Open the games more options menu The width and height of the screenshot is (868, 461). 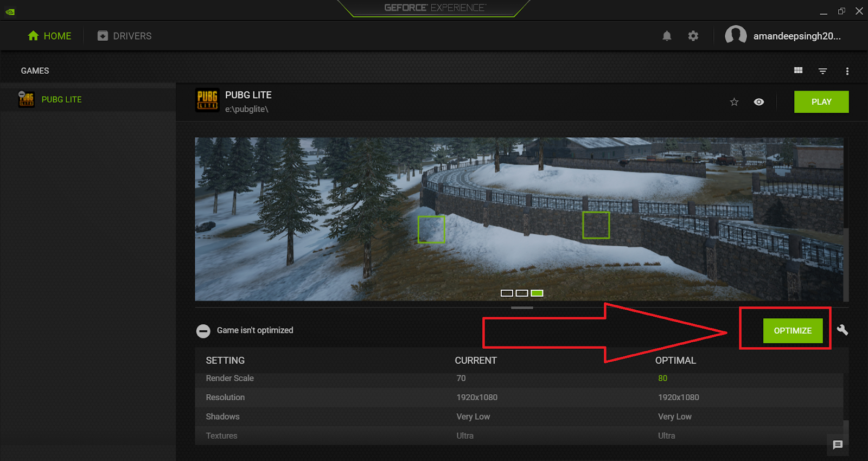coord(847,71)
